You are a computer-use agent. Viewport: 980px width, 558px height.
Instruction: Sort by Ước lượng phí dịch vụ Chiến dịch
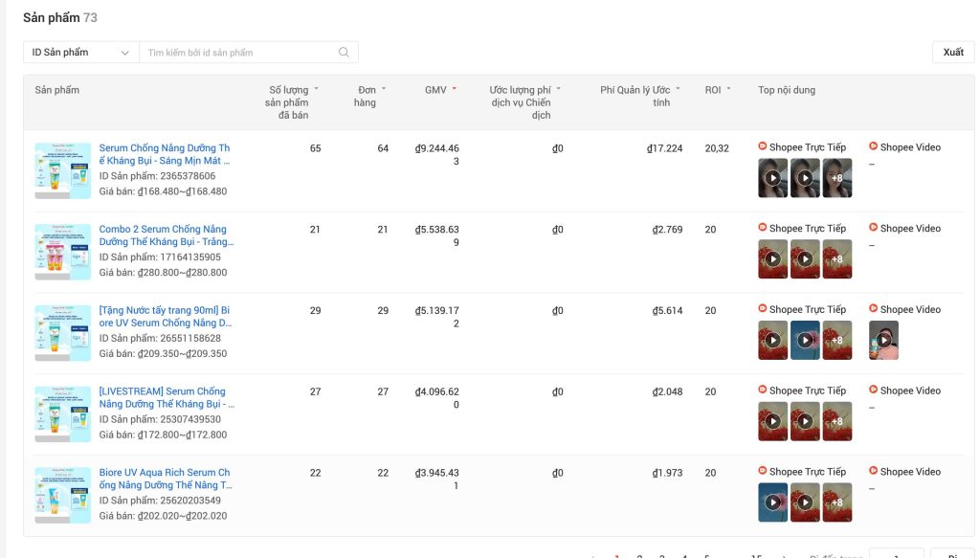tap(558, 89)
